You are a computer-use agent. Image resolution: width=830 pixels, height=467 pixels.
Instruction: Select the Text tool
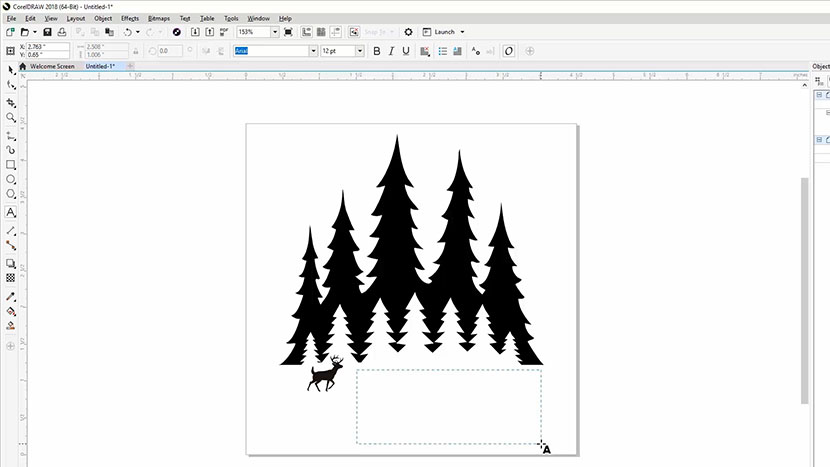(x=11, y=212)
